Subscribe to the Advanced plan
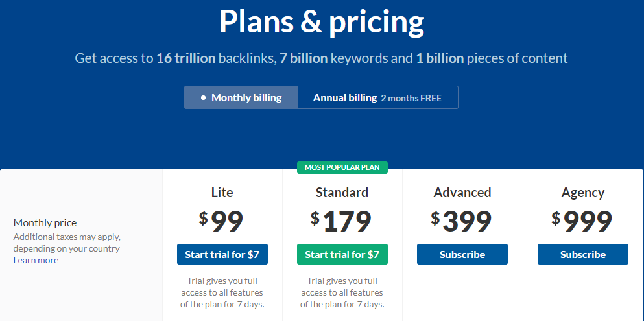This screenshot has width=644, height=321. (x=462, y=254)
